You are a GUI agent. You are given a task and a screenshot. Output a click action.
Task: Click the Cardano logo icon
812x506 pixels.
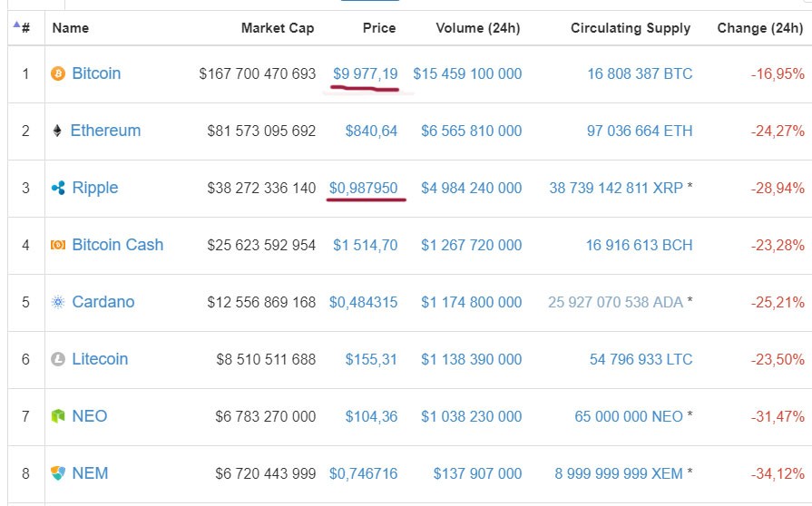pyautogui.click(x=58, y=302)
